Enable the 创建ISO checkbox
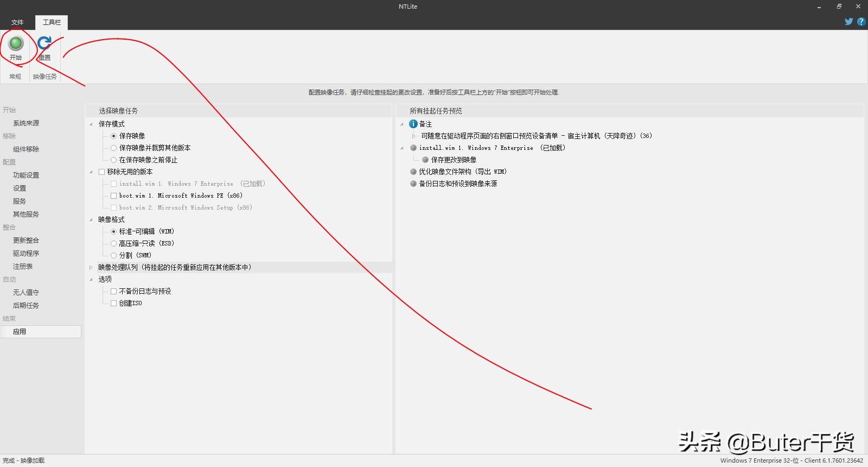 point(113,303)
